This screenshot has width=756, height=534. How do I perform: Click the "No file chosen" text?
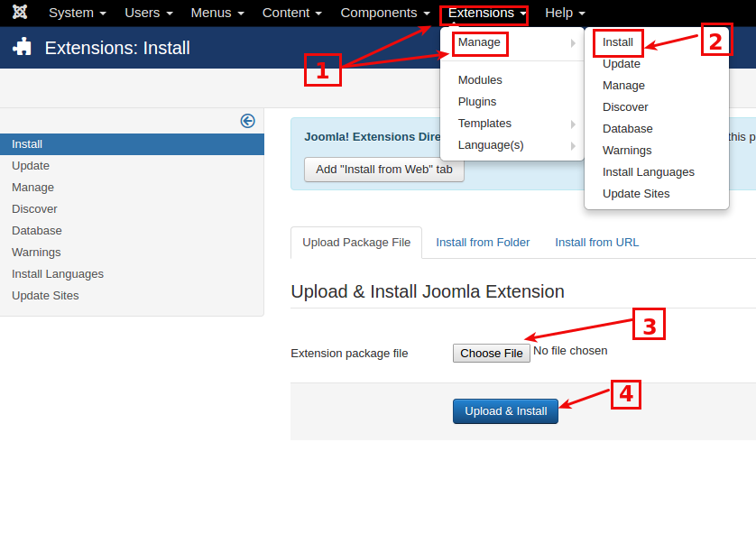570,351
